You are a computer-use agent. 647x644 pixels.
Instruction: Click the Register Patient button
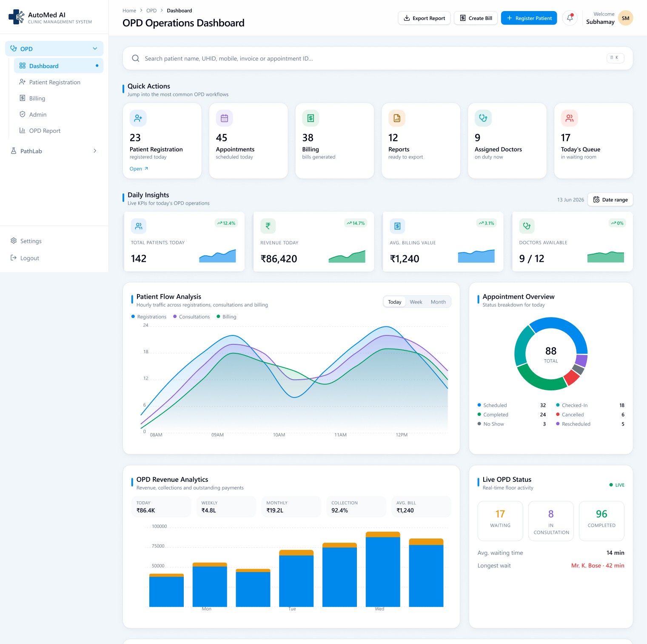click(x=529, y=18)
